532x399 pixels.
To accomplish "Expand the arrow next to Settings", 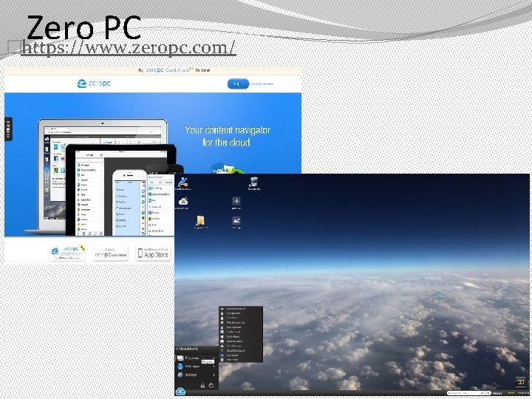I will click(214, 375).
